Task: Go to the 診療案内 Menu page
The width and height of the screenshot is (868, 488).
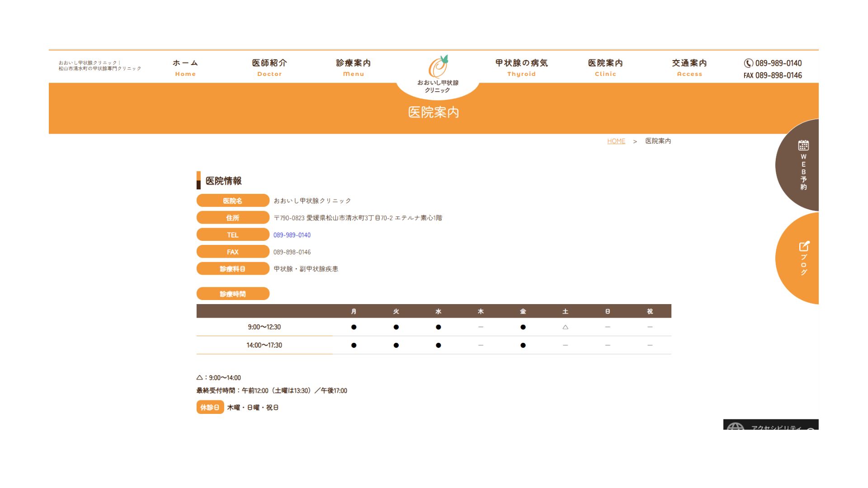Action: click(x=354, y=67)
